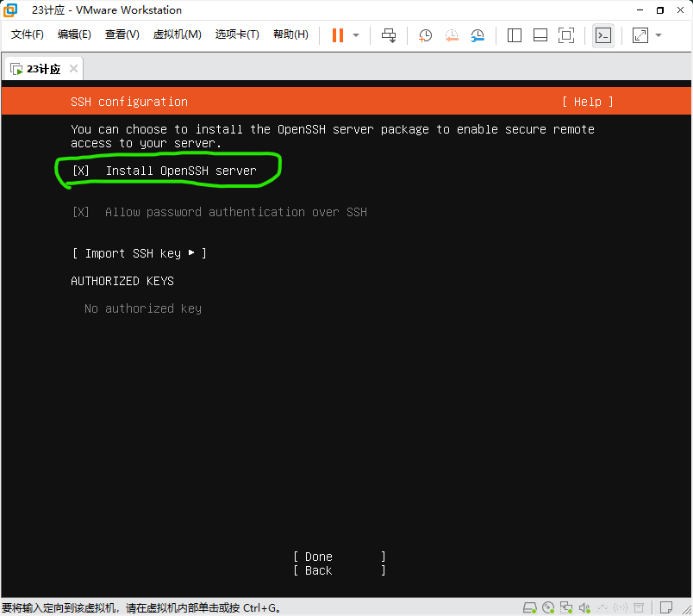Screen dimensions: 693x616
Task: Pause the virtual machine with the orange button
Action: pyautogui.click(x=338, y=35)
